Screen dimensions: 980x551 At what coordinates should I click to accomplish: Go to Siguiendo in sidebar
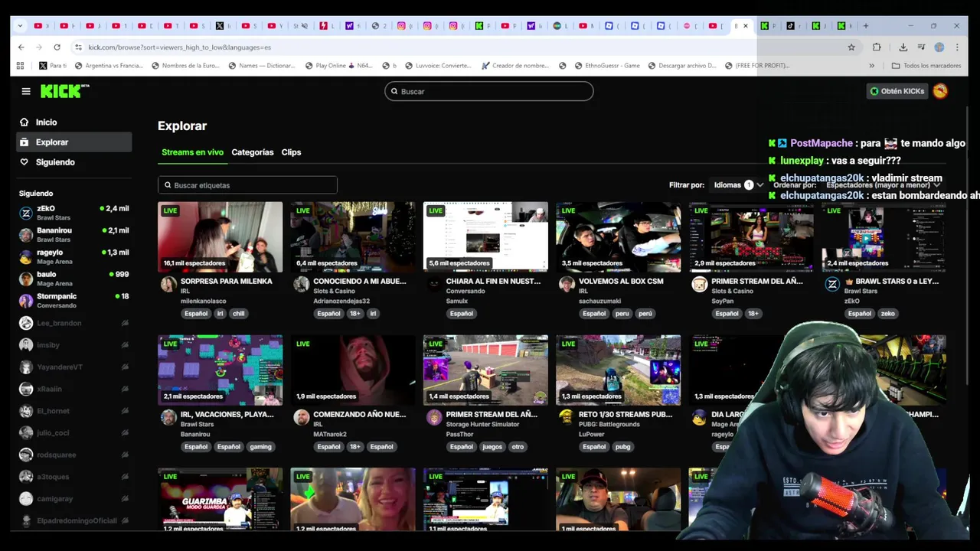coord(74,162)
